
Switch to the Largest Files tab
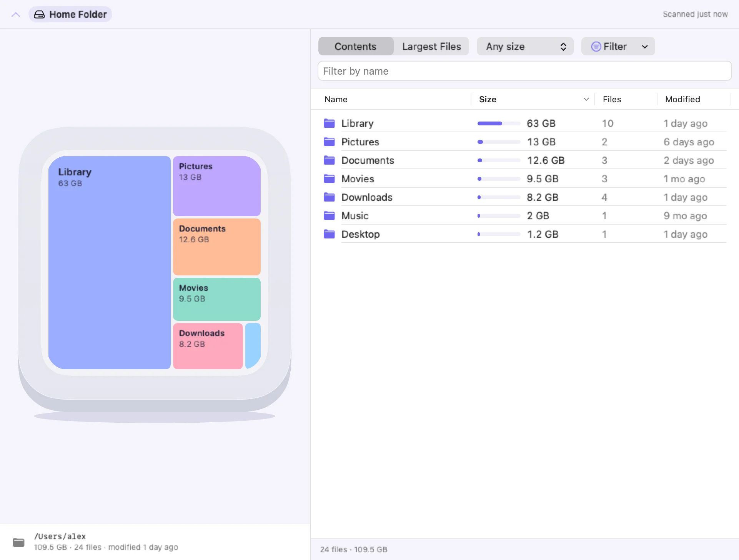[431, 47]
